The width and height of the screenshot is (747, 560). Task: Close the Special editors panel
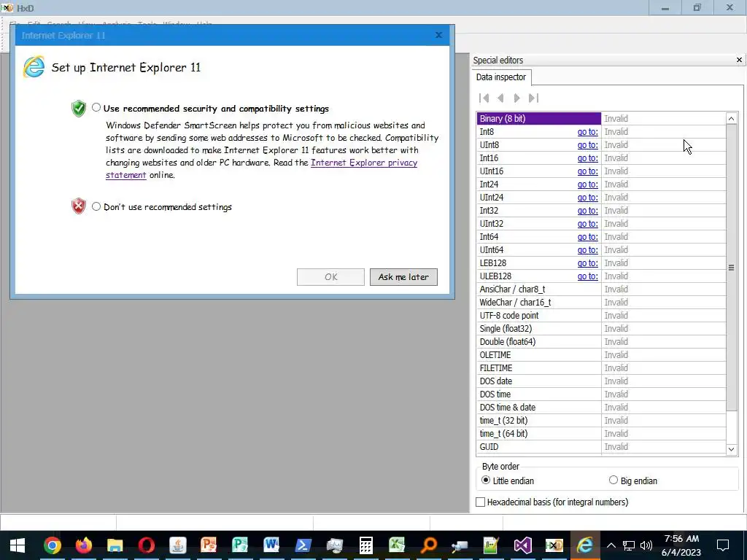point(739,60)
